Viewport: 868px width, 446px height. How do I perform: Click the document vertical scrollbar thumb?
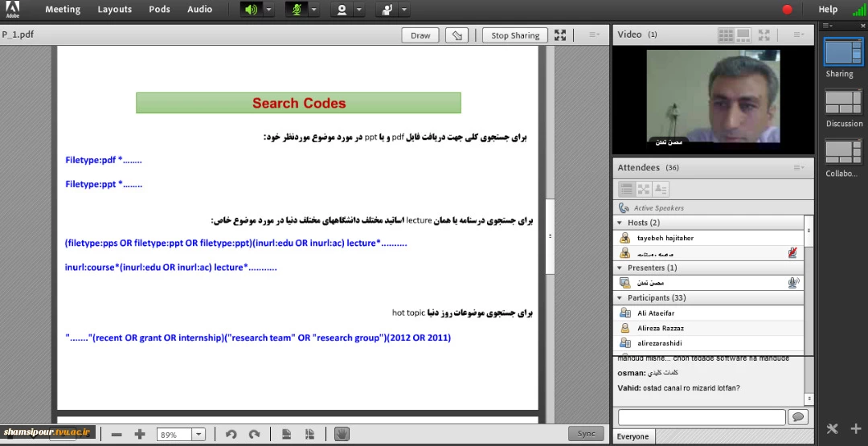click(x=550, y=235)
